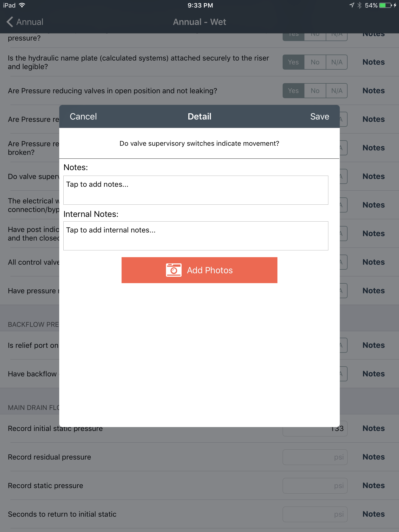
Task: Tap the Seconds to return to initial static label
Action: [x=62, y=514]
